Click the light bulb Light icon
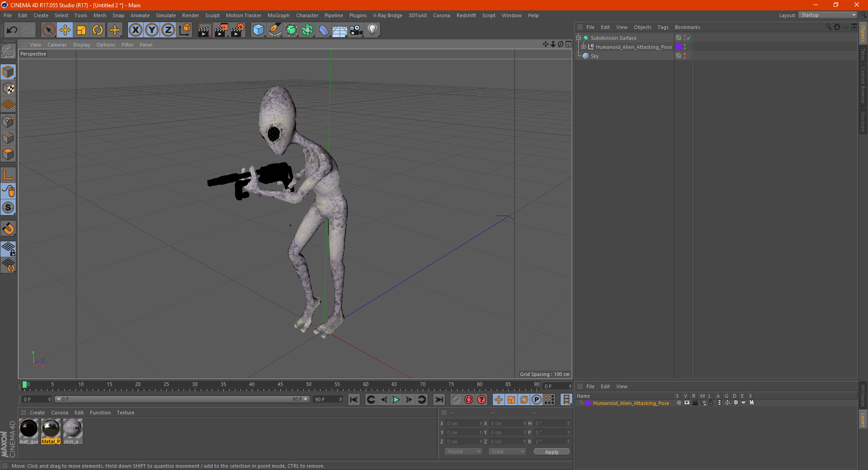 pos(372,30)
